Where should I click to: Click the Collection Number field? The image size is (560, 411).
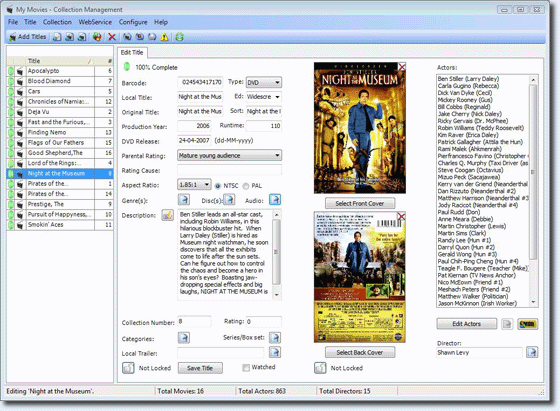pyautogui.click(x=194, y=321)
